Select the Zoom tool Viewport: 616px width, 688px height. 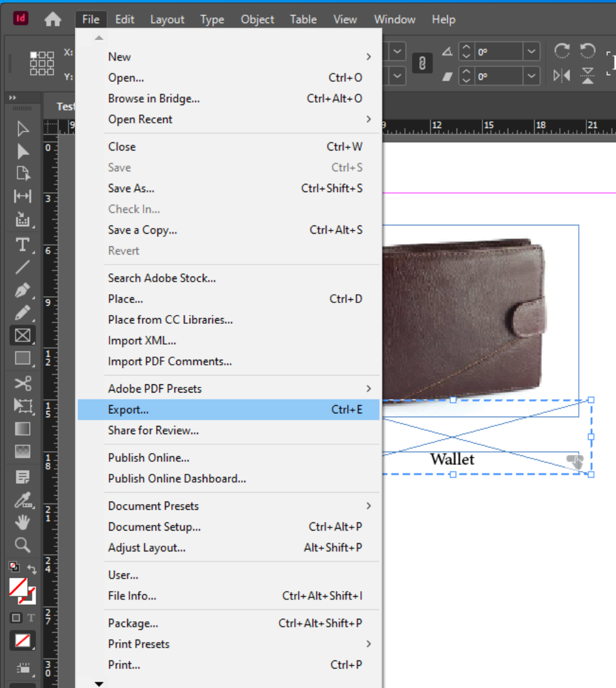(23, 546)
